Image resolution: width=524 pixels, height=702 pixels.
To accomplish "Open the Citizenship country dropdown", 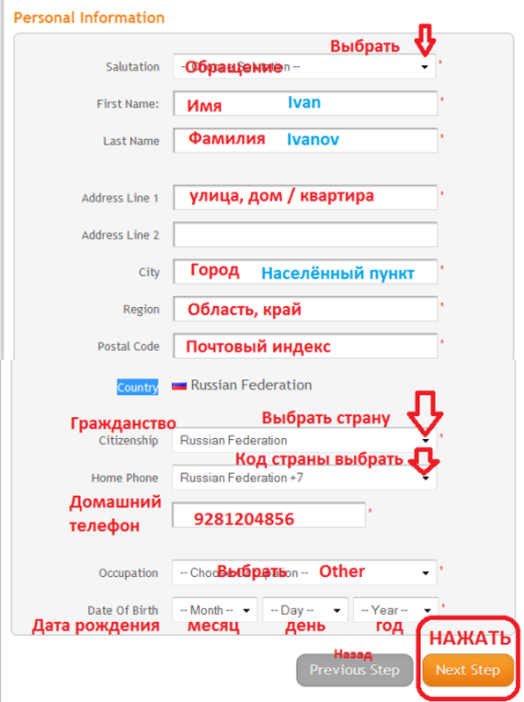I will tap(304, 441).
